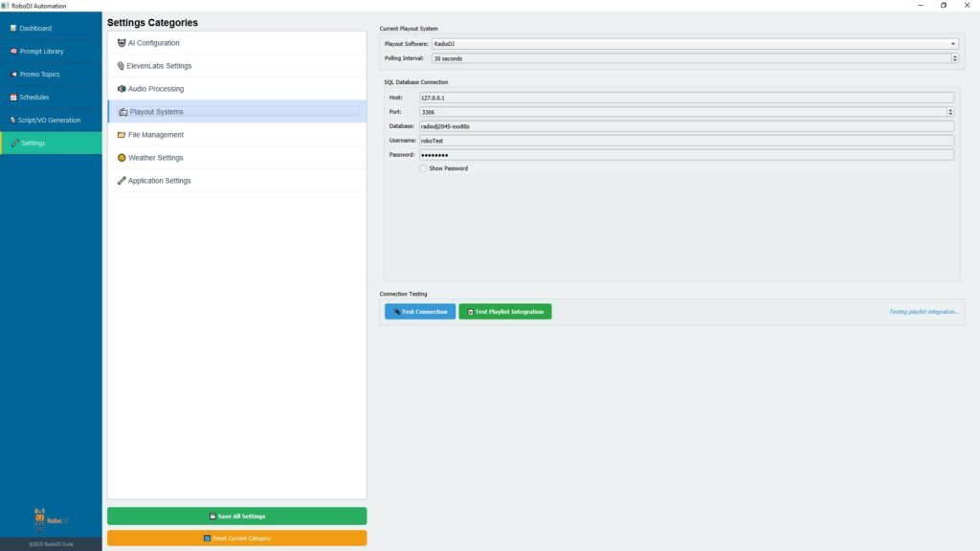This screenshot has width=980, height=551.
Task: Click the Dashboard icon in the sidebar
Action: coord(13,29)
